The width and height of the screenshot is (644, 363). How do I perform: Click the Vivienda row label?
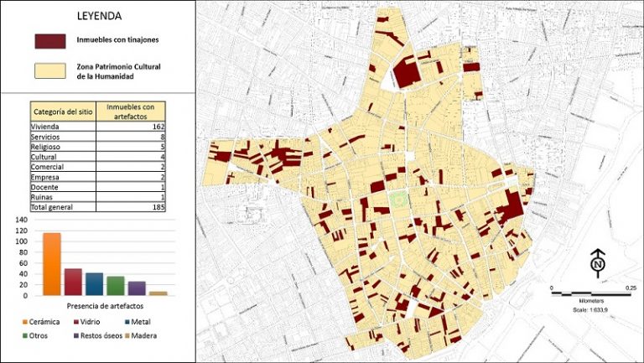tap(44, 127)
